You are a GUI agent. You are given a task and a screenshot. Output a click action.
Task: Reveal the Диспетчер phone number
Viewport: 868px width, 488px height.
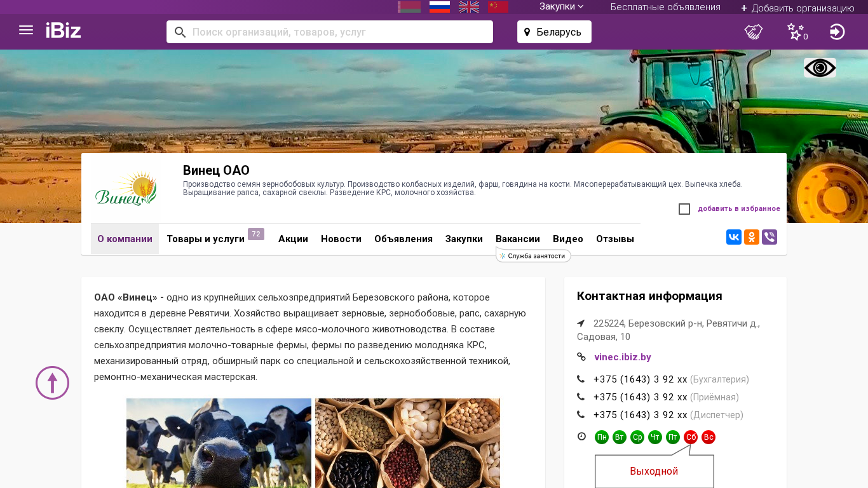(x=641, y=415)
